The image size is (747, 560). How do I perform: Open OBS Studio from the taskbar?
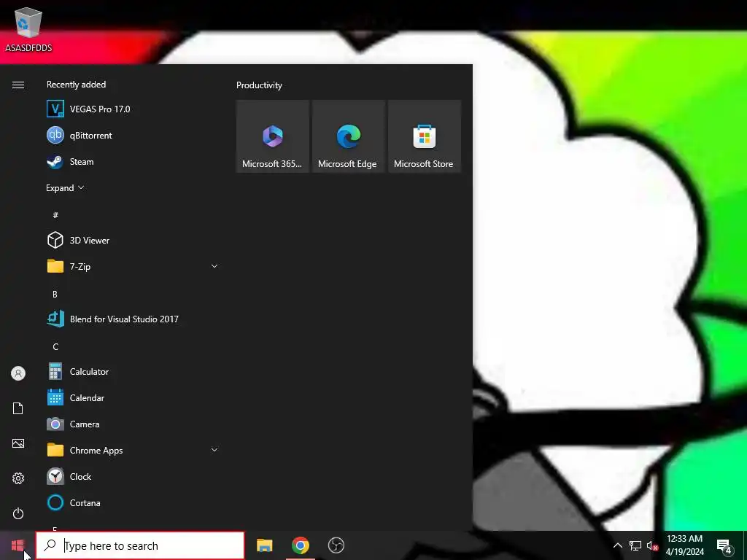coord(336,545)
